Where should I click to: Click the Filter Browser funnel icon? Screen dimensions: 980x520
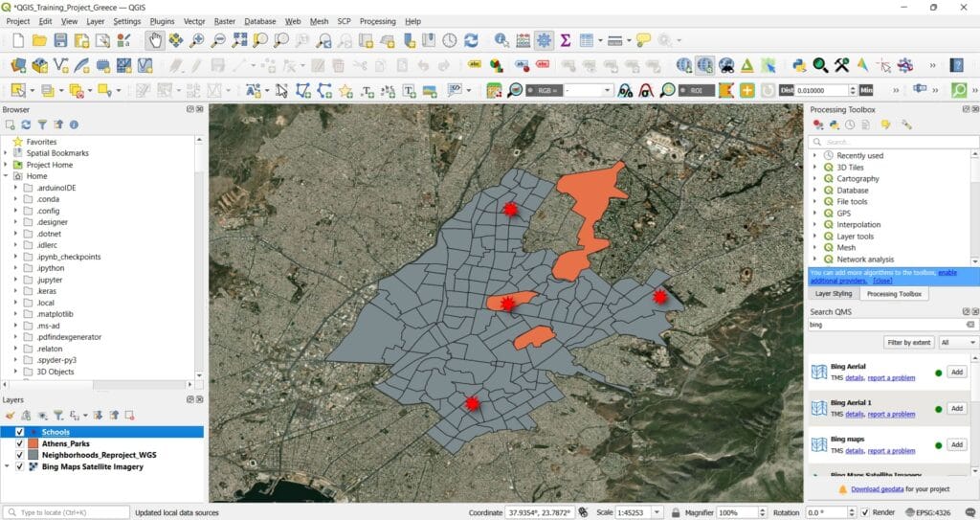(42, 124)
